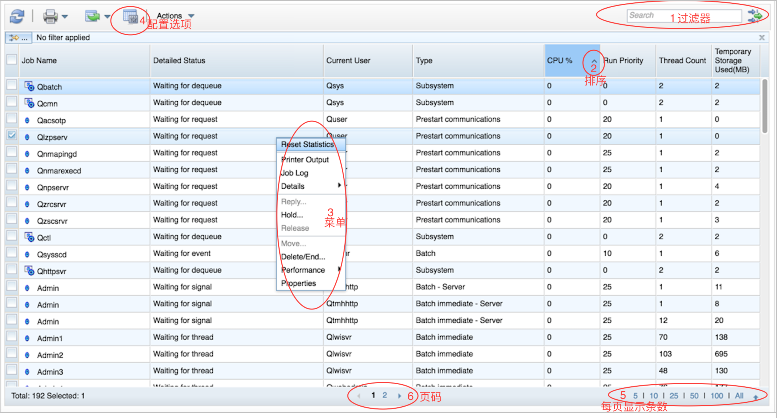Viewport: 779px width, 418px height.
Task: Click the printer icon in the toolbar
Action: point(50,16)
